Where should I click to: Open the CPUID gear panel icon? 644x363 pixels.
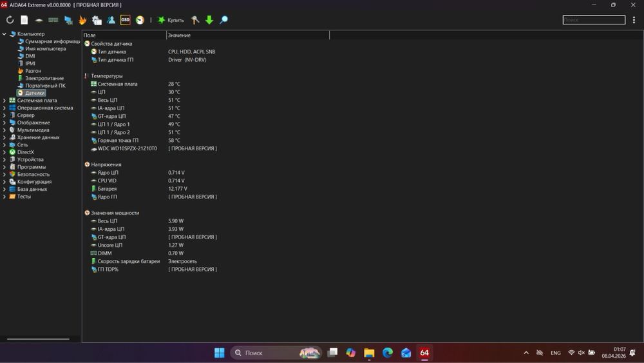tap(97, 20)
